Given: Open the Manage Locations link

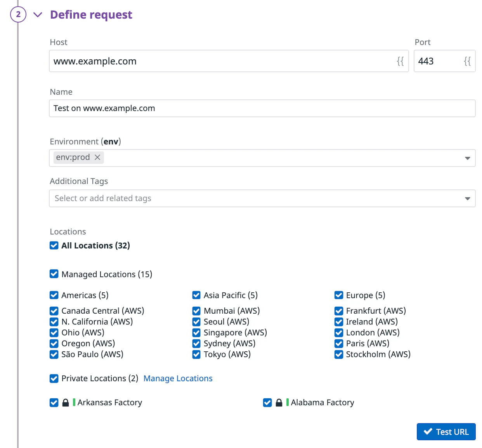Looking at the screenshot, I should [x=178, y=379].
